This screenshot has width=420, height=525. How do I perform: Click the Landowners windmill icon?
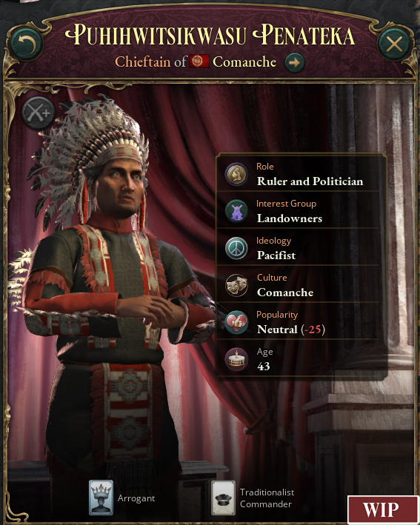click(236, 212)
